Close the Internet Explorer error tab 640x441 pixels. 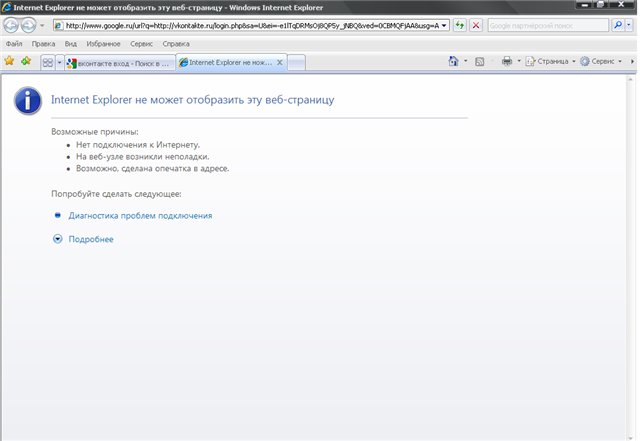pos(280,62)
